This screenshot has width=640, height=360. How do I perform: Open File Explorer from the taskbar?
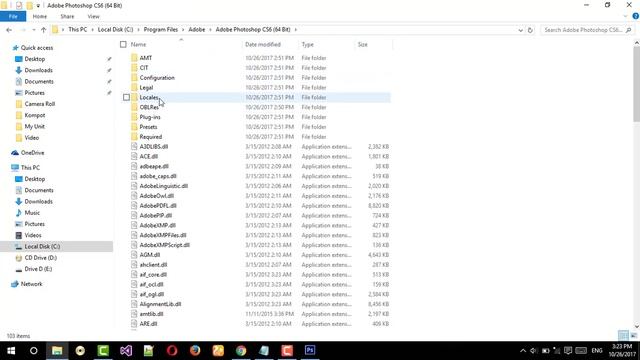click(x=57, y=350)
